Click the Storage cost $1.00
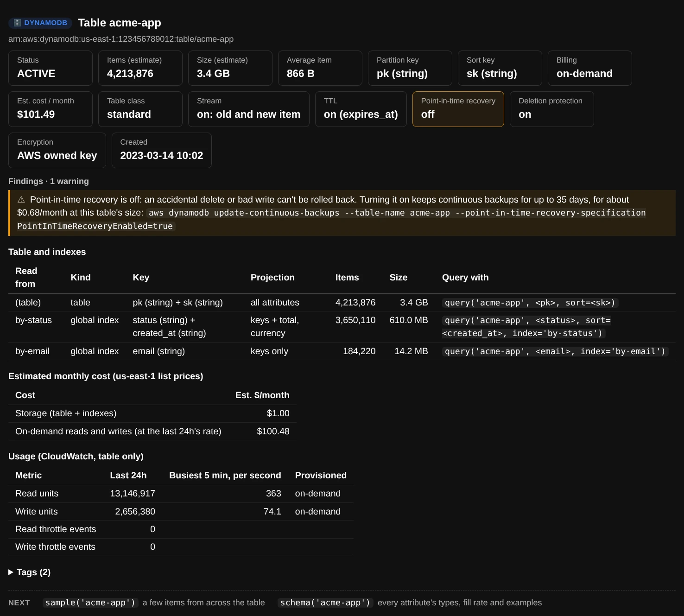 278,413
